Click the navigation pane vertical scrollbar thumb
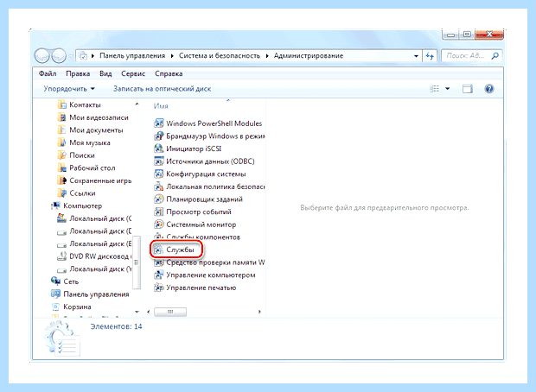The image size is (536, 392). 137,262
